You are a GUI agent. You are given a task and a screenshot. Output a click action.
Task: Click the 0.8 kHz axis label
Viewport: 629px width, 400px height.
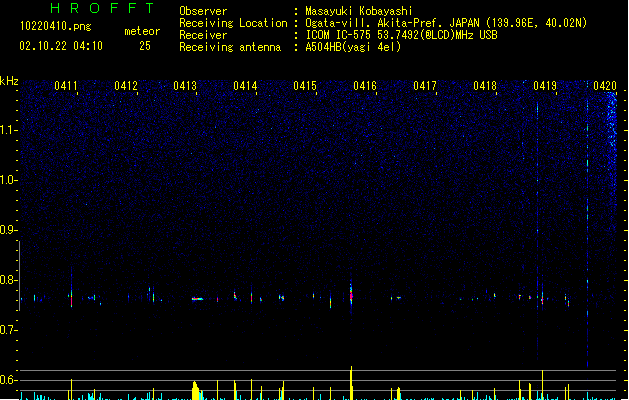(x=9, y=280)
